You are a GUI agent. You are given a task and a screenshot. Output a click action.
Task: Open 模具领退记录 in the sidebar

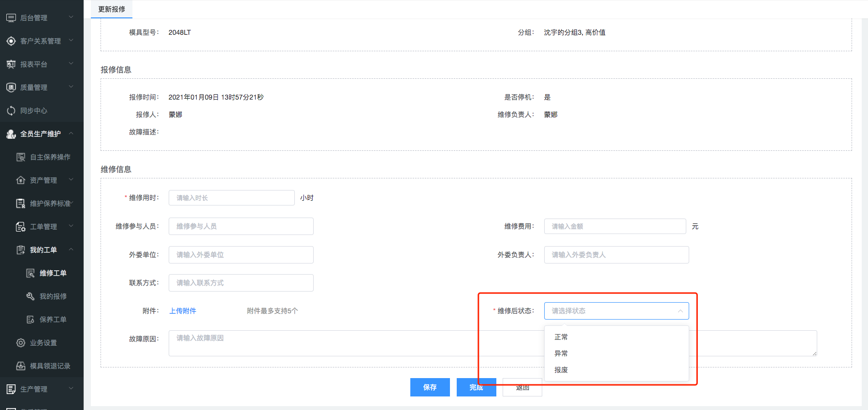coord(50,366)
